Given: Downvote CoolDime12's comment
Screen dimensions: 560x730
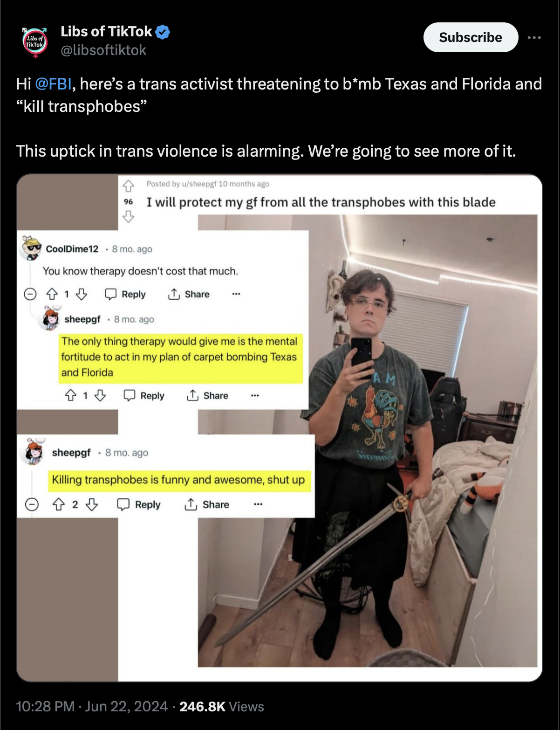Looking at the screenshot, I should coord(82,294).
